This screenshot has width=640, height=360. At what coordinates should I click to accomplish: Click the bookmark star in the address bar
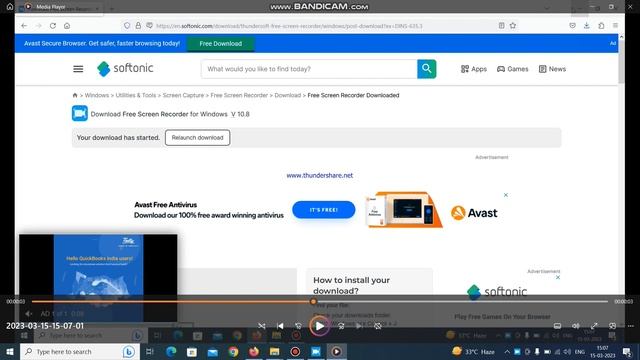[513, 26]
